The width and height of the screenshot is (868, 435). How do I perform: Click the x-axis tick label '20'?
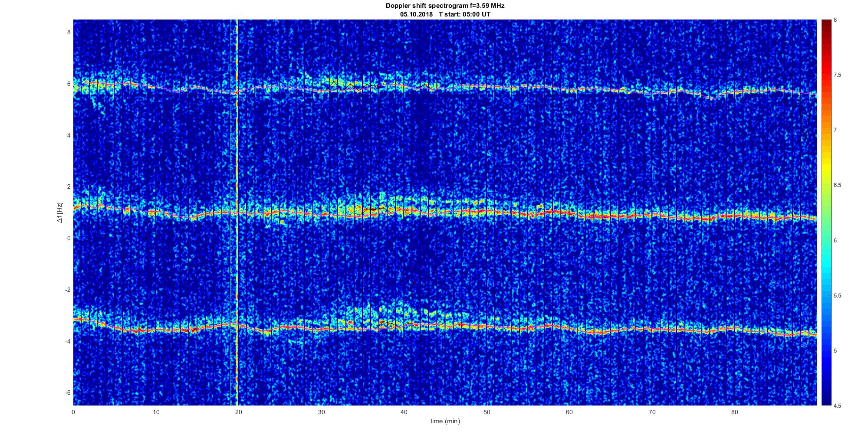239,412
